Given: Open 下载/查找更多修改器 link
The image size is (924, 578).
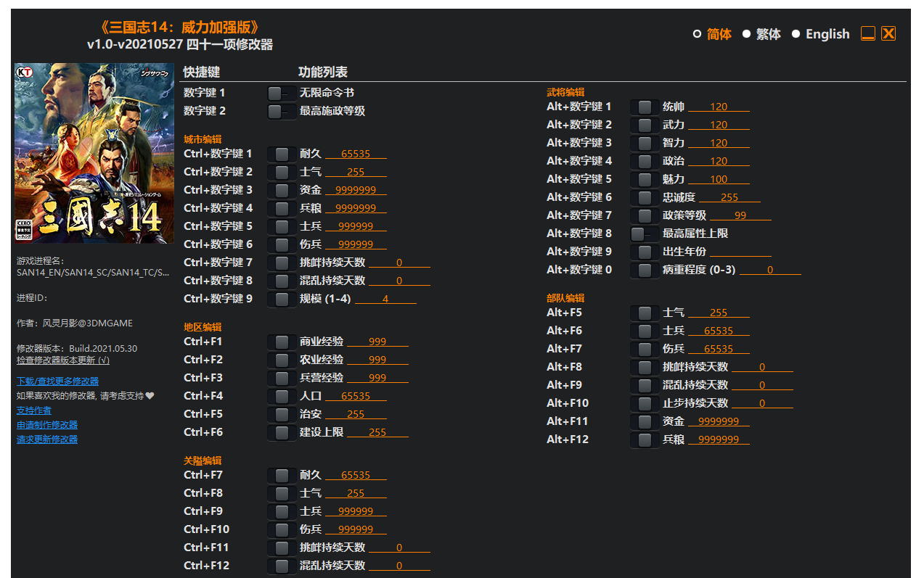Looking at the screenshot, I should coord(58,381).
